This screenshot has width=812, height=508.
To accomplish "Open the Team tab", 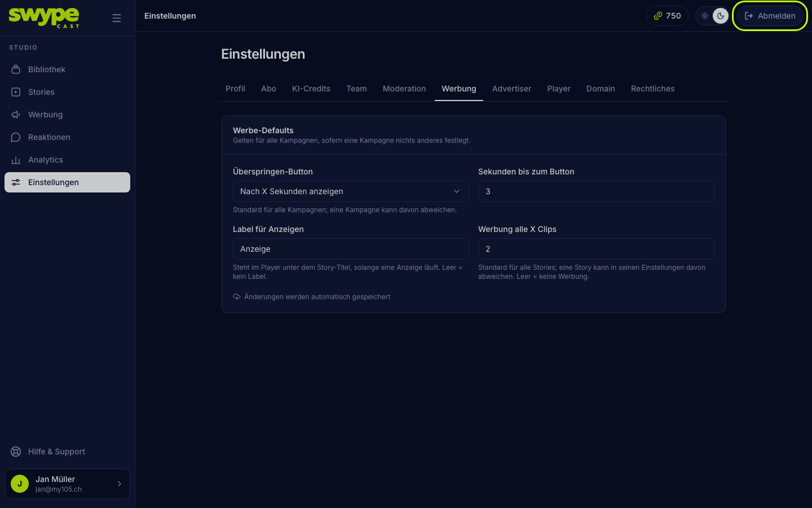I will (x=356, y=89).
